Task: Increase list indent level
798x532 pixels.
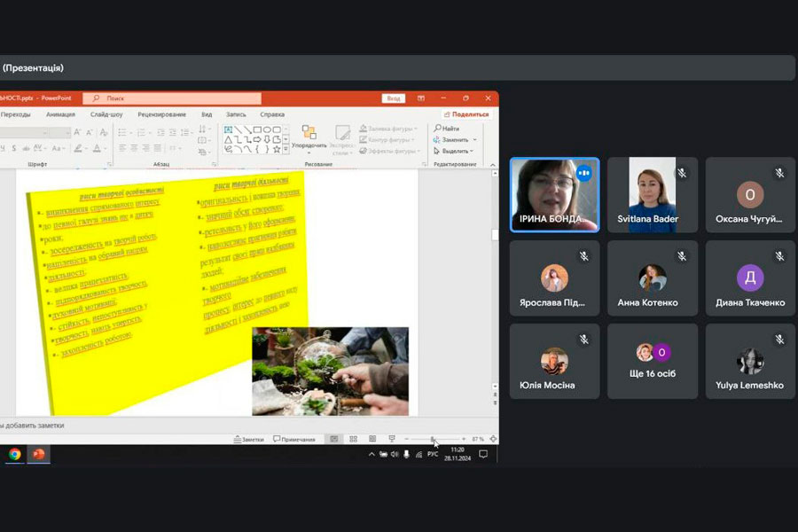Action: pyautogui.click(x=173, y=132)
